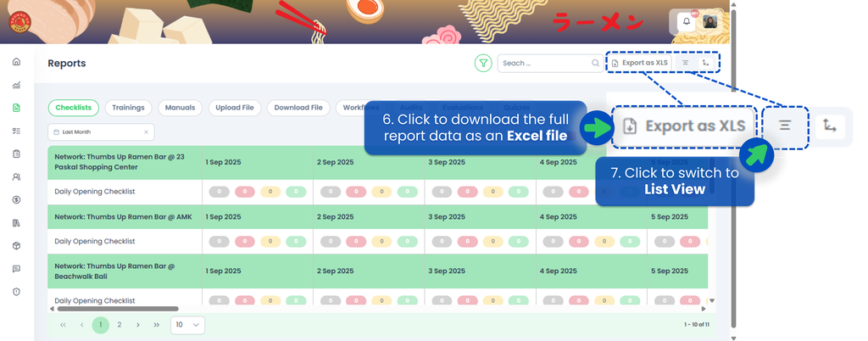Go to page 2 of the report
868x341 pixels.
pos(120,325)
